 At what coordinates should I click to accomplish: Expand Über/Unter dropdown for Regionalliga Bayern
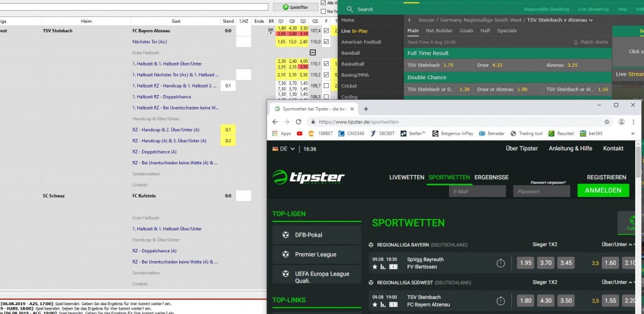pos(617,245)
